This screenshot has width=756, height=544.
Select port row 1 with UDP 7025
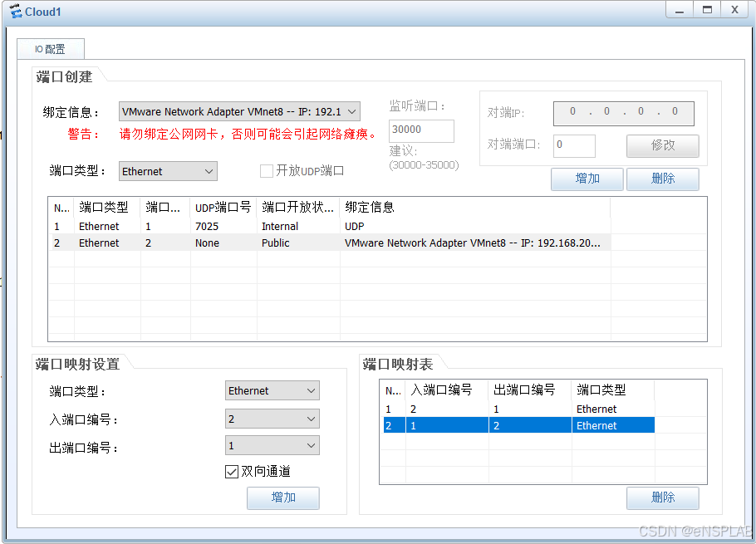(x=330, y=227)
